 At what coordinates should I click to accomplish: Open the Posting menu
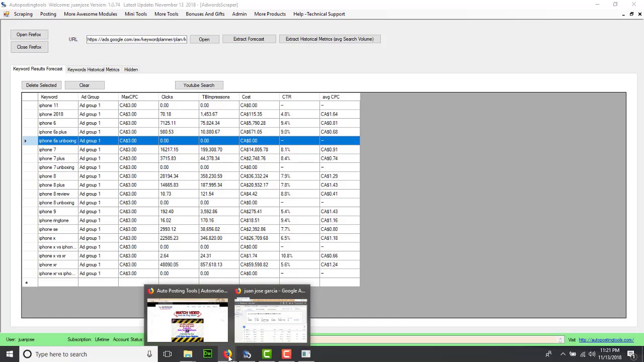coord(48,14)
